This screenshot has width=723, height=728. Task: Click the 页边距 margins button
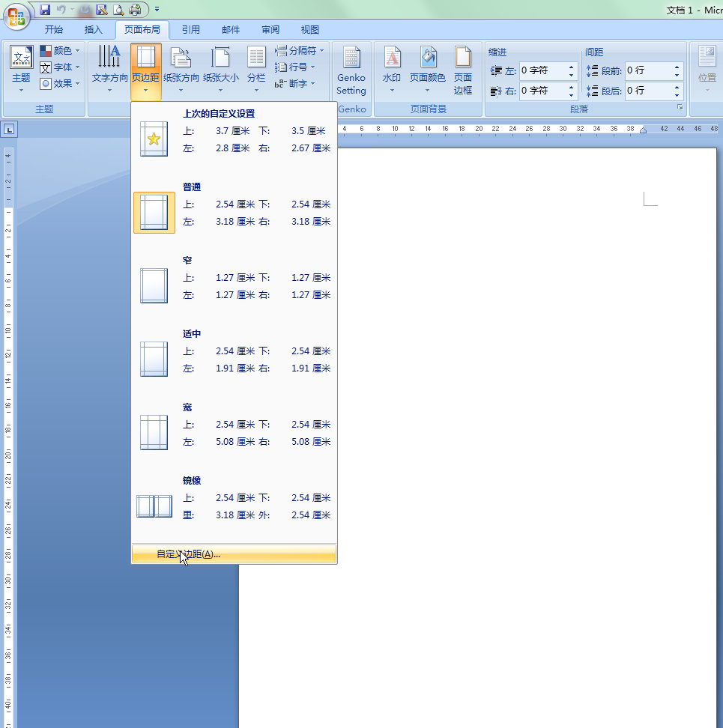tap(146, 71)
